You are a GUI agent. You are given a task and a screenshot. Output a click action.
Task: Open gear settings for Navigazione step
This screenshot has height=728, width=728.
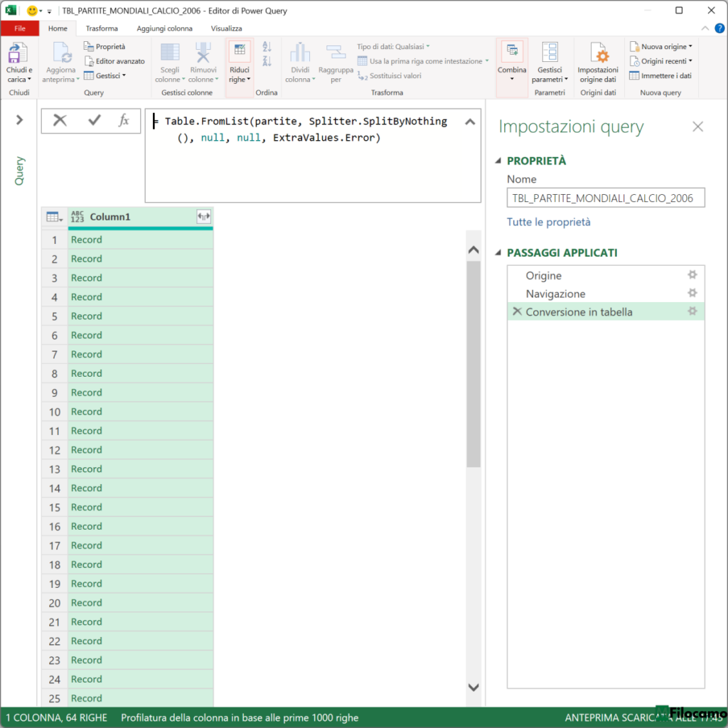(x=692, y=293)
